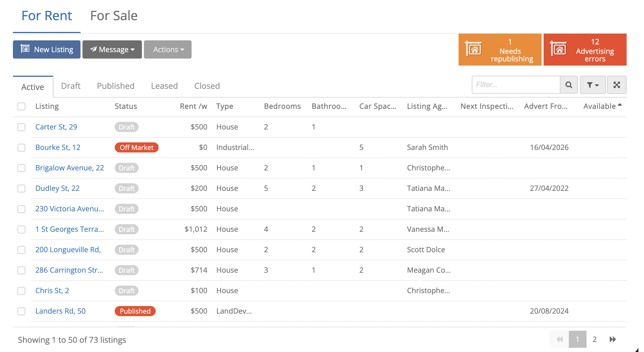
Task: Open the Published listings tab
Action: (116, 86)
